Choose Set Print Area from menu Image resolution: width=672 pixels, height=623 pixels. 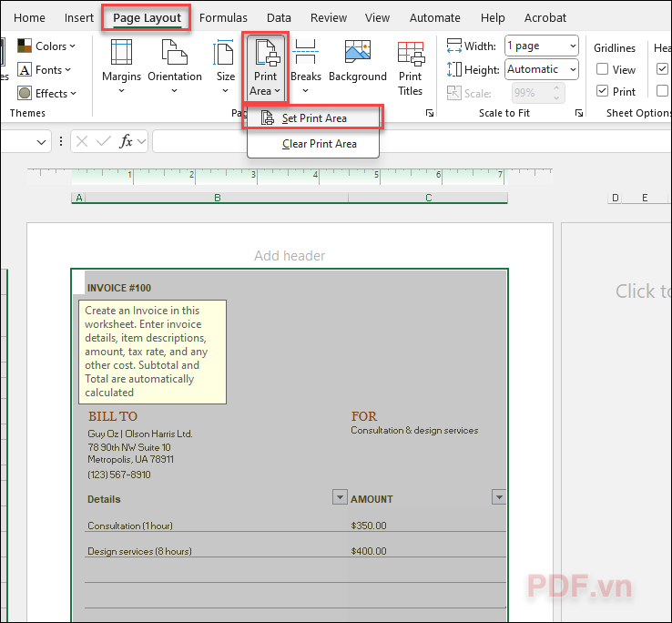point(313,117)
